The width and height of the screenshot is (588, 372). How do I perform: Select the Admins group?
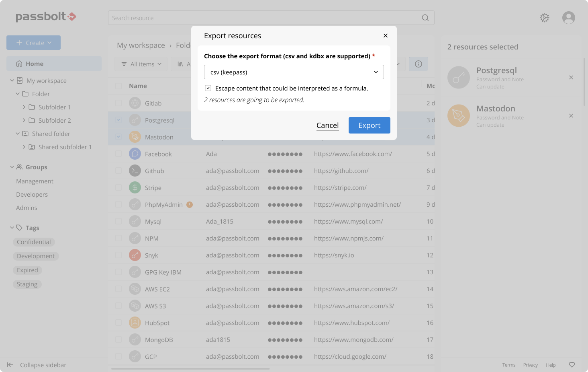coord(27,208)
